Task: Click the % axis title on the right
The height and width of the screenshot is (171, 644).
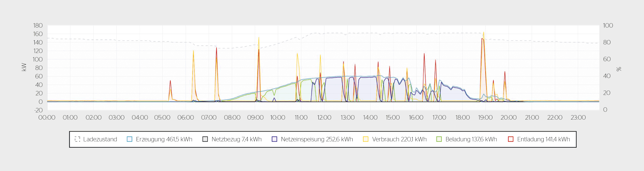Action: coord(619,69)
